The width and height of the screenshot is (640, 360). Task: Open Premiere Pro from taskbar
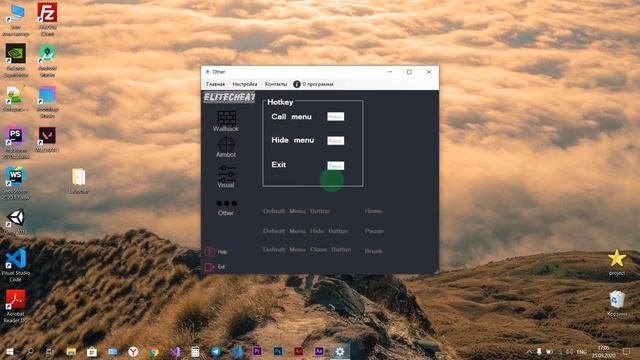[257, 351]
